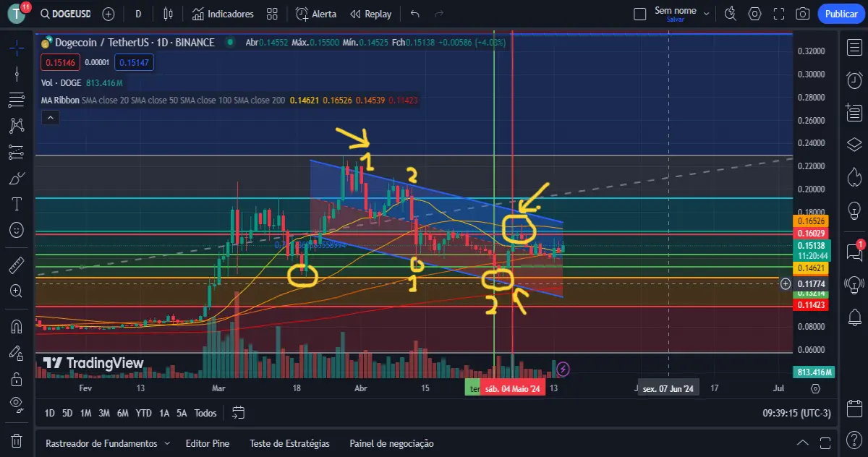Open the Painel de negociação tab

click(x=391, y=443)
